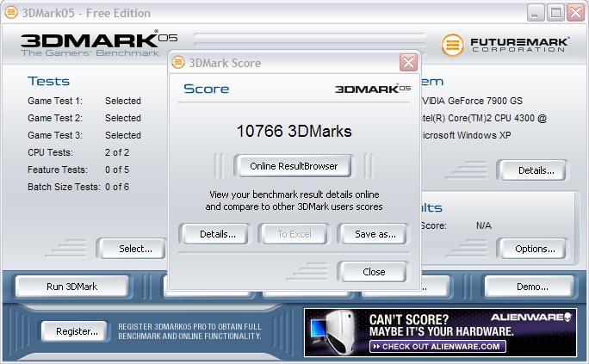This screenshot has width=589, height=364.
Task: Click the Close button in Score dialog
Action: click(374, 272)
